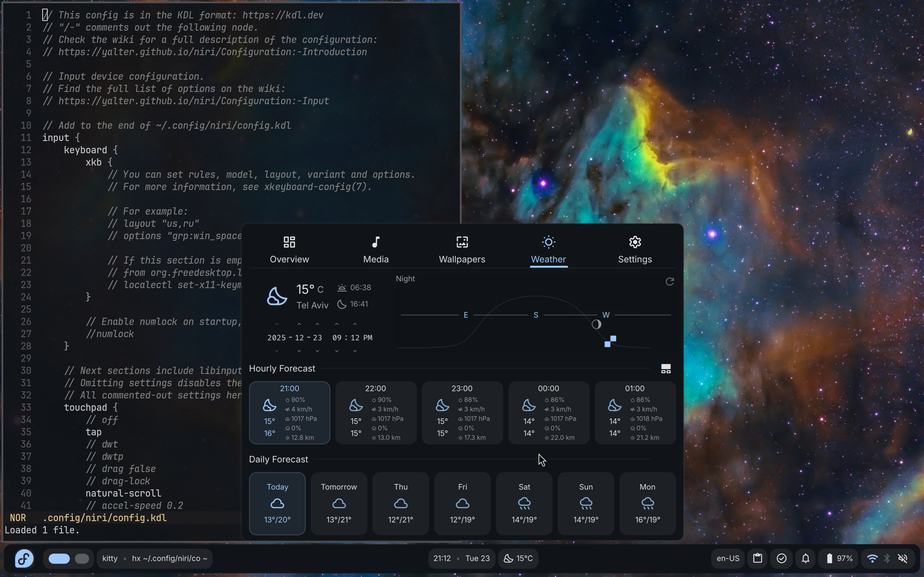Switch to the second gray workspace pill
The width and height of the screenshot is (924, 577).
click(x=82, y=559)
